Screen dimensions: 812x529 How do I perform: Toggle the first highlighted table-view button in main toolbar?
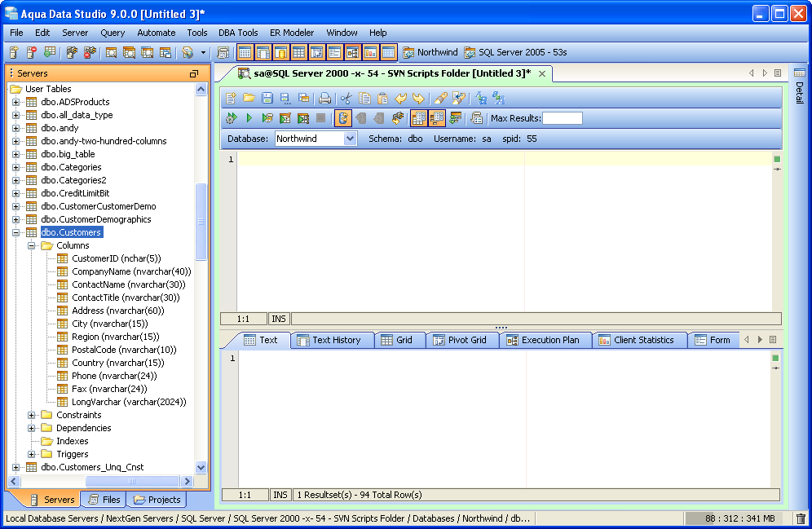(245, 52)
